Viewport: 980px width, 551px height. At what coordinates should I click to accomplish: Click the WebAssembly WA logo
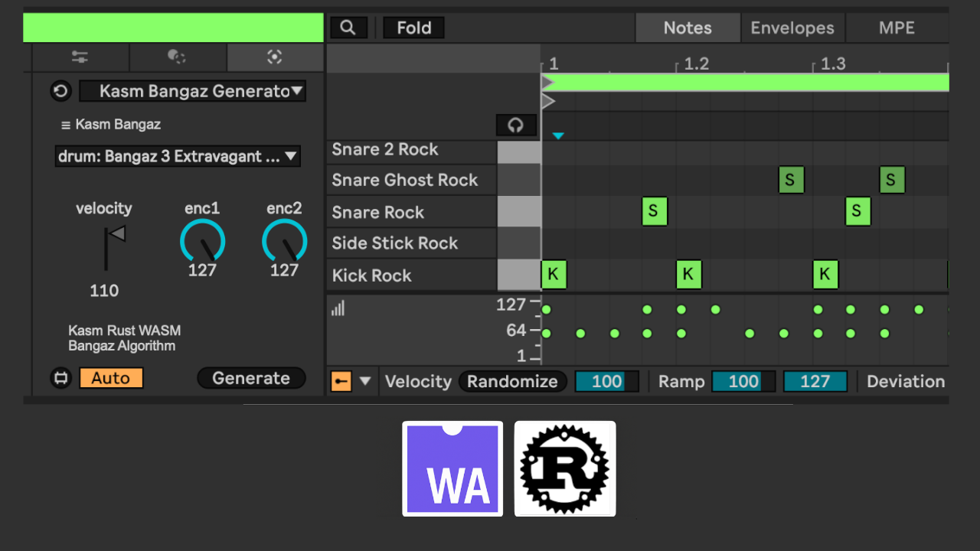[452, 468]
